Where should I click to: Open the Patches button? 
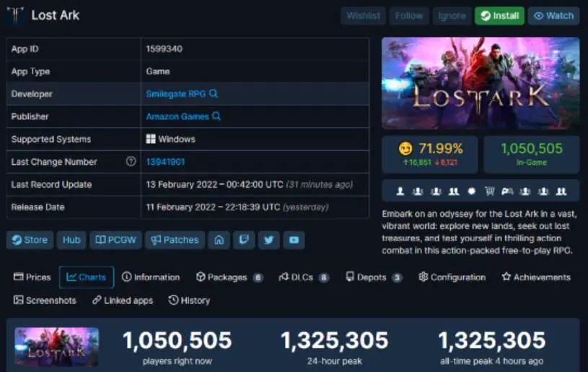point(175,240)
